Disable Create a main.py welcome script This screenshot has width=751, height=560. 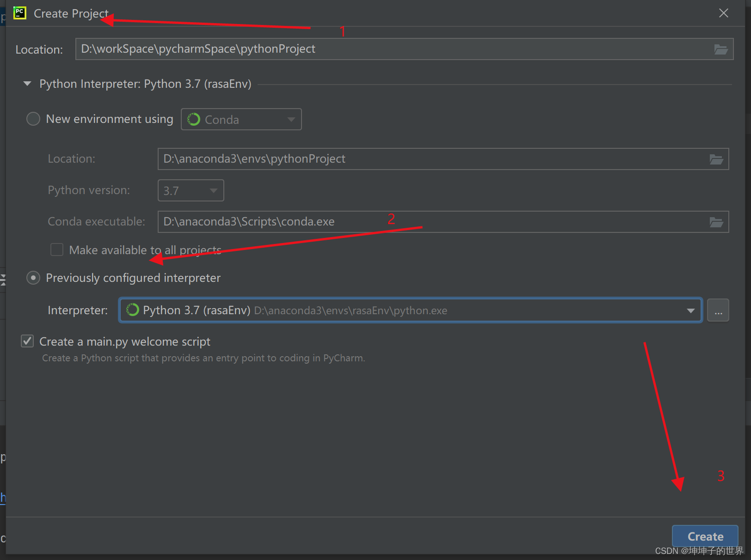(x=27, y=341)
